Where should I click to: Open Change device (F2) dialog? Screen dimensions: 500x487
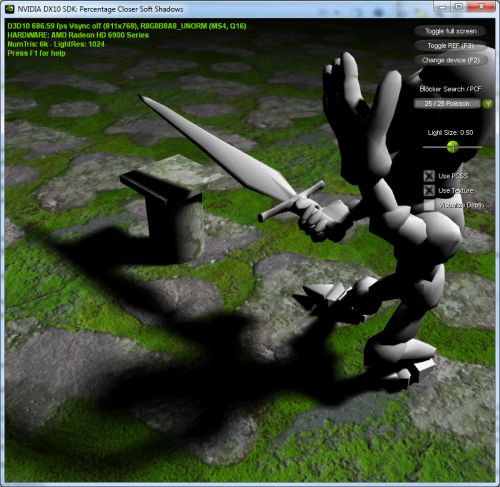(450, 60)
